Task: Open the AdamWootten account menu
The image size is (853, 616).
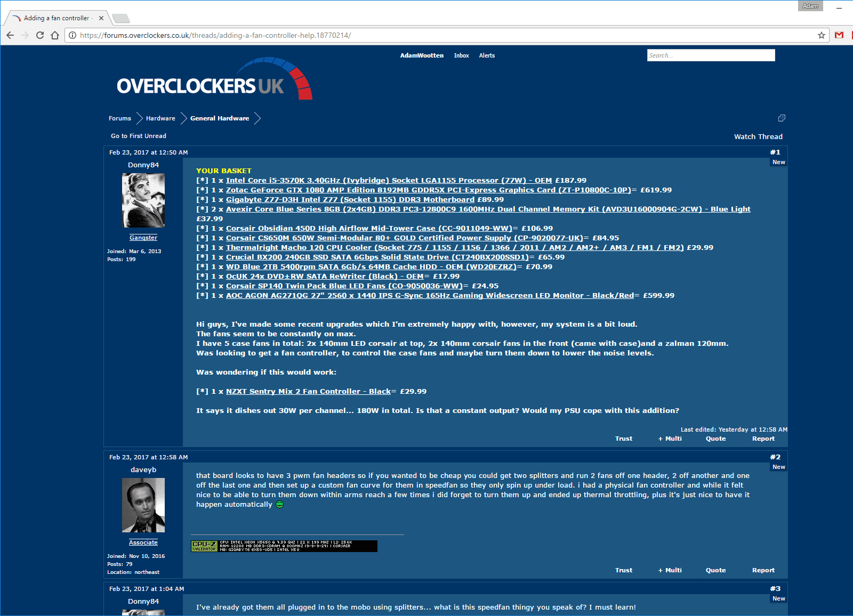Action: pos(422,55)
